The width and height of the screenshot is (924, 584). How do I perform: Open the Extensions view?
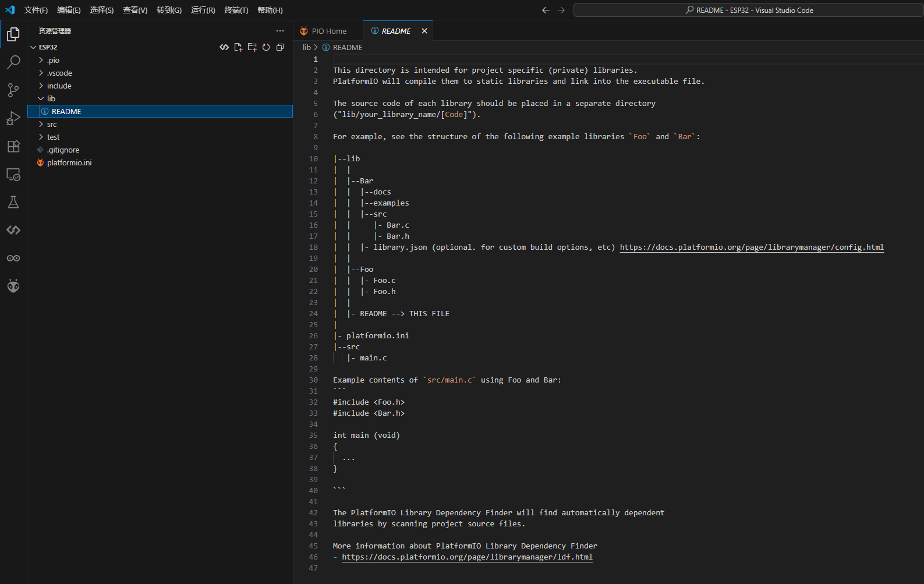(13, 146)
